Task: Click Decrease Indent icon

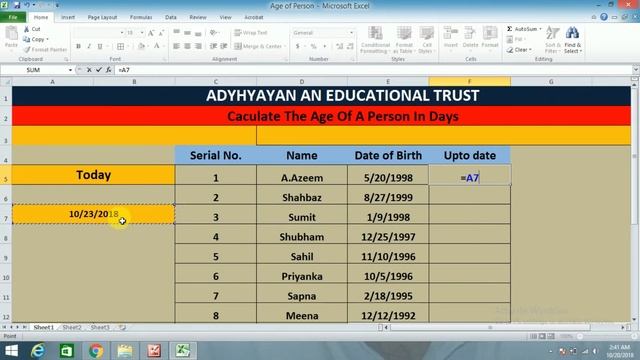Action: [213, 47]
